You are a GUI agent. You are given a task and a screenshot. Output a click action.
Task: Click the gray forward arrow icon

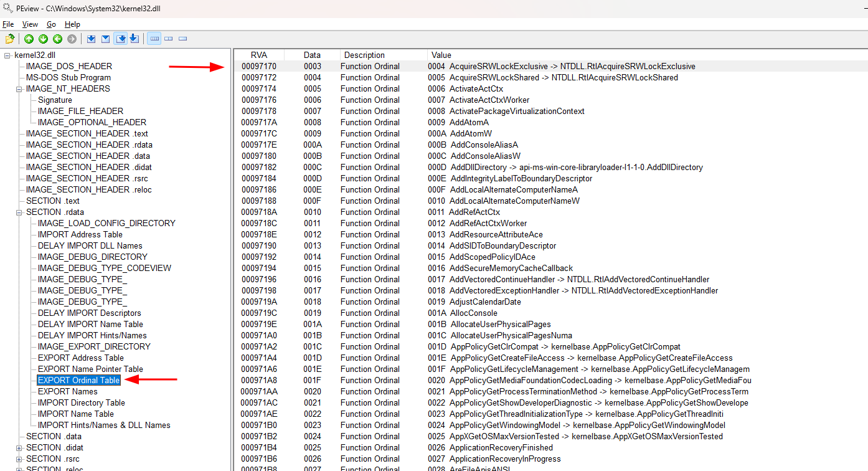tap(72, 39)
